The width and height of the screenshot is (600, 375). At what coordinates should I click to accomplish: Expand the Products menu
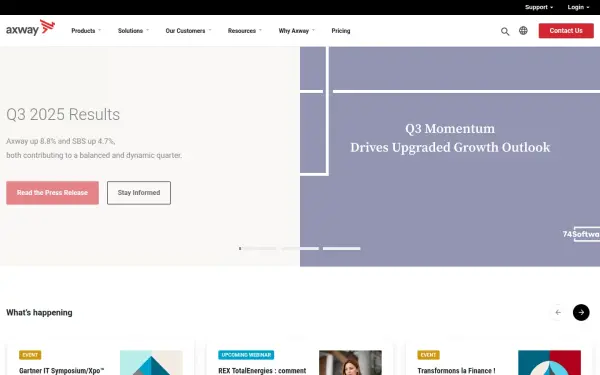click(86, 31)
